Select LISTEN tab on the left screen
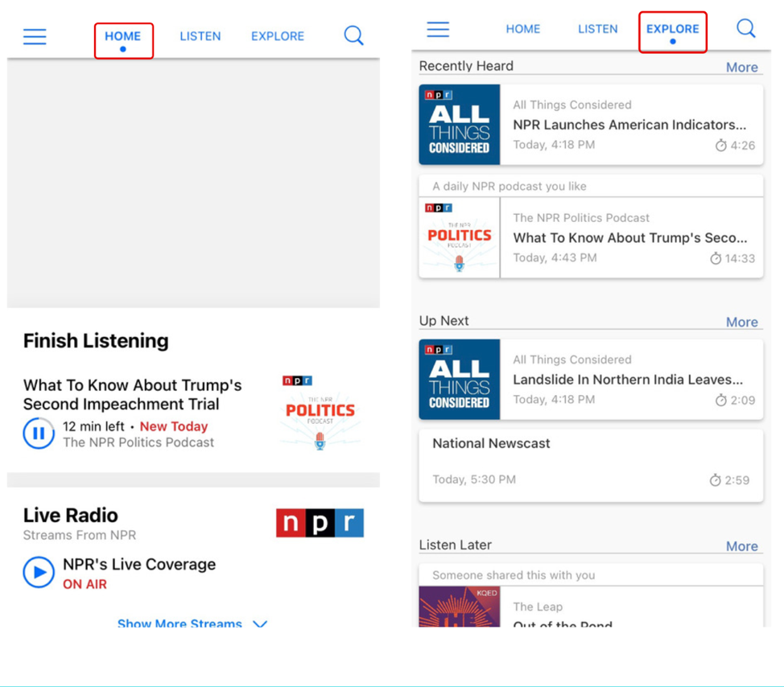The width and height of the screenshot is (784, 687). click(200, 36)
